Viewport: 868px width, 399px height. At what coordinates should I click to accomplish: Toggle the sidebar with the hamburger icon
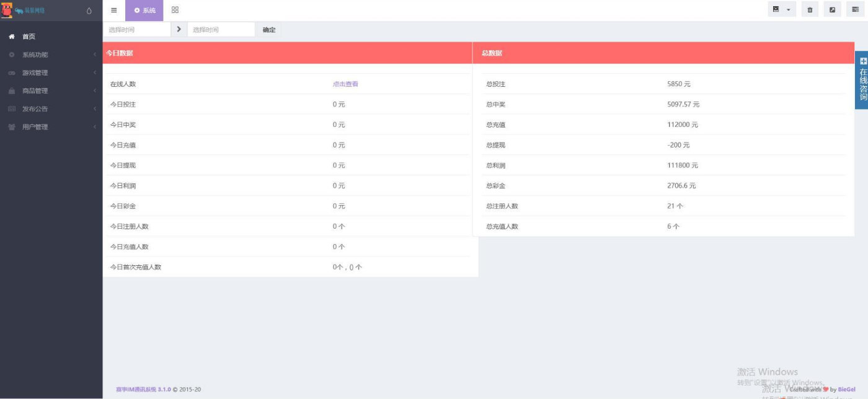[x=113, y=10]
